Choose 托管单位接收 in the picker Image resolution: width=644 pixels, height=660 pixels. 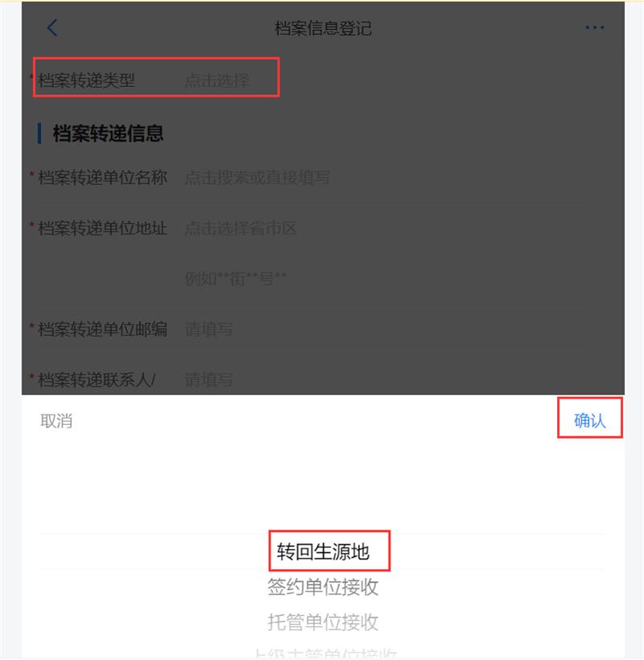point(324,622)
